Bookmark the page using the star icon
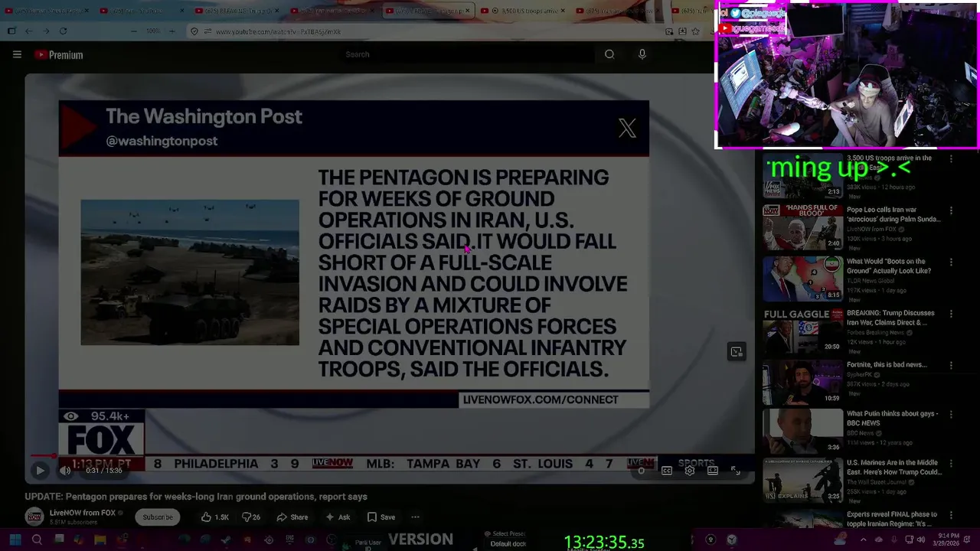980x551 pixels. pos(695,31)
